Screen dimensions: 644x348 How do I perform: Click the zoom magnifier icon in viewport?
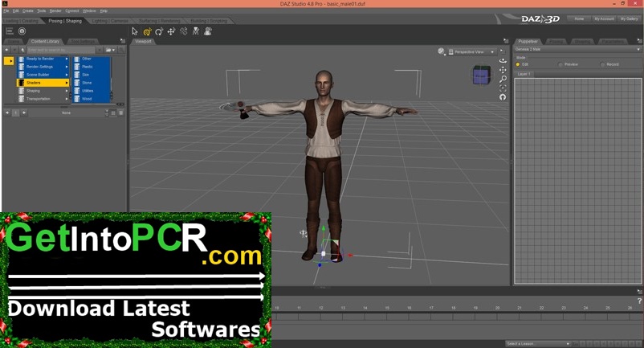tap(503, 79)
